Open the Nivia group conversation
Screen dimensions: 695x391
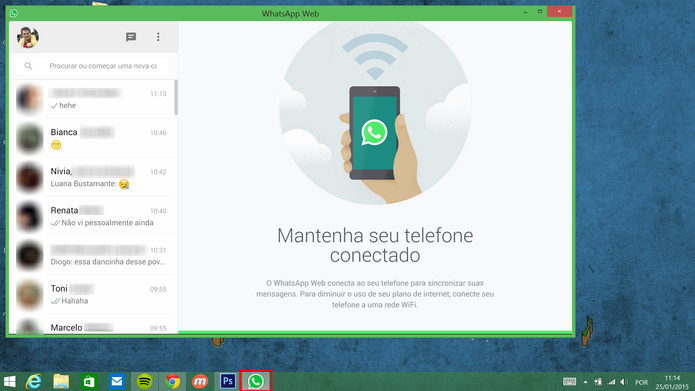(x=92, y=177)
